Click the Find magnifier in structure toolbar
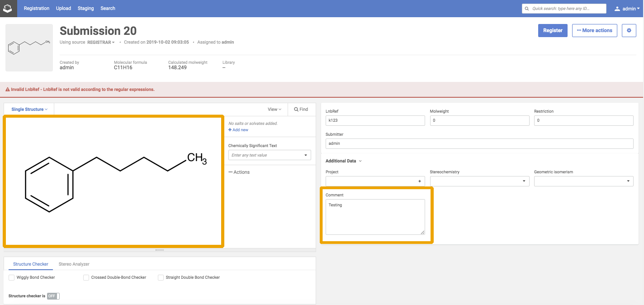Viewport: 644px width, 305px height. click(296, 109)
